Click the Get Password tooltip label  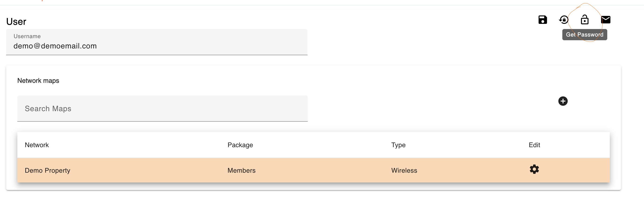(585, 34)
